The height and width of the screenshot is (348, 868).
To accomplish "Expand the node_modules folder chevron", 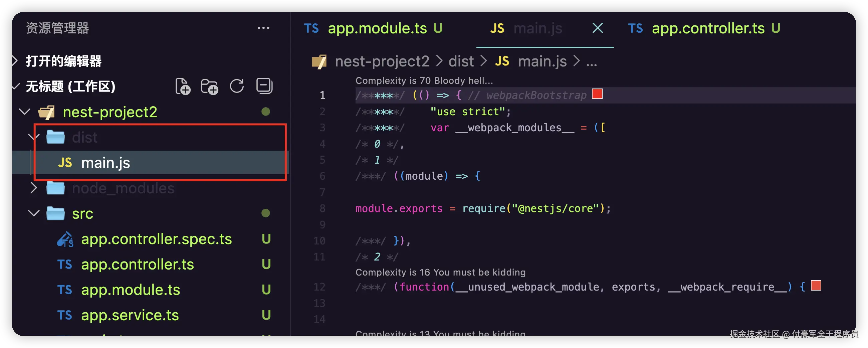I will click(x=34, y=188).
